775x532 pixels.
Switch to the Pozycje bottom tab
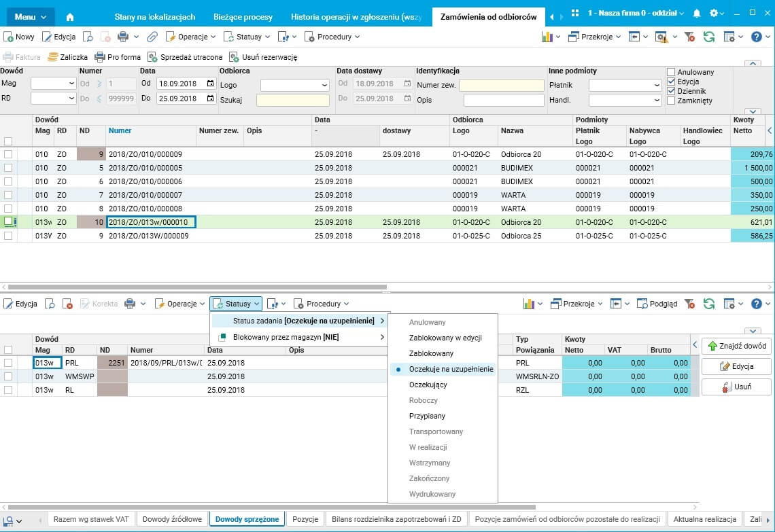[305, 519]
